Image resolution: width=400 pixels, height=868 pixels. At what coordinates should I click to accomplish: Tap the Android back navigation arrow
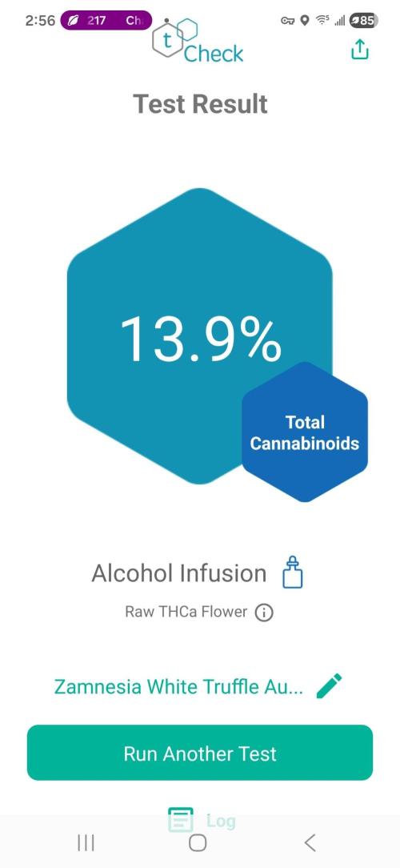(310, 843)
